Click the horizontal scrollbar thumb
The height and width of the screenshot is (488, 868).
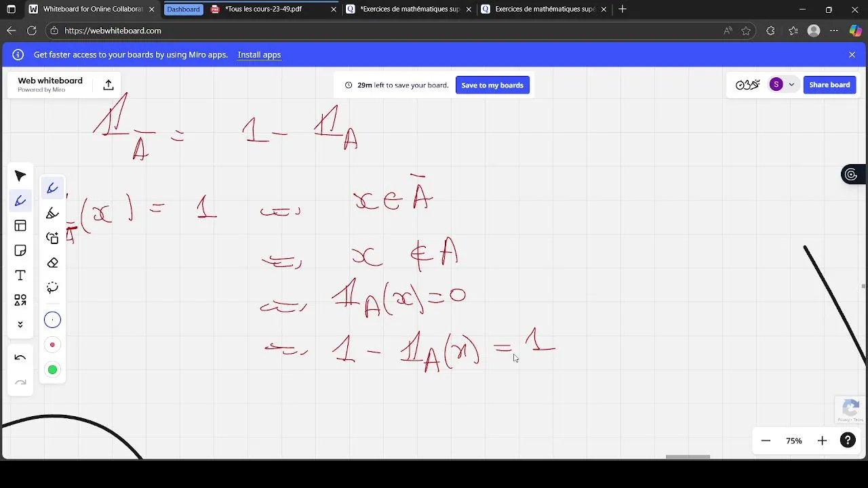688,457
